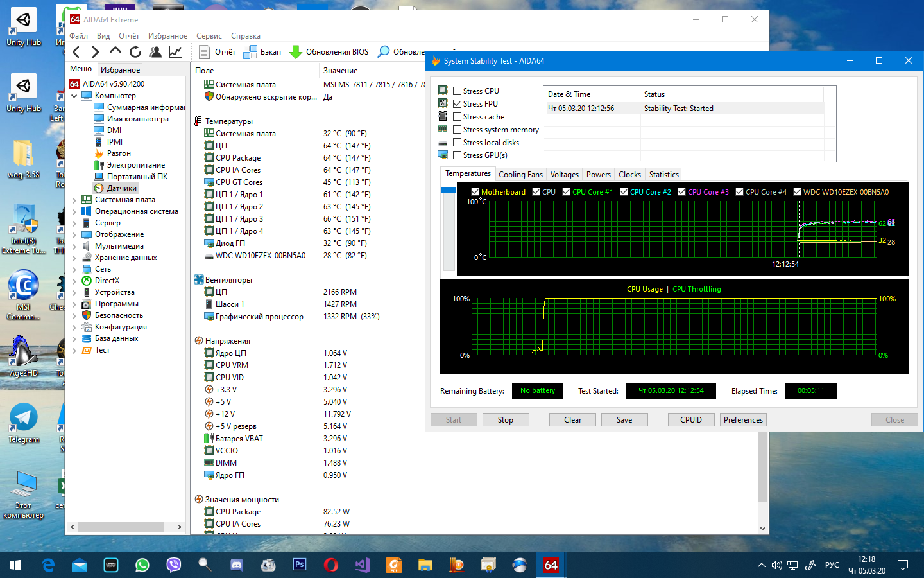Click the forward arrow in AIDA64 toolbar
Screen dimensions: 924x578
click(96, 52)
